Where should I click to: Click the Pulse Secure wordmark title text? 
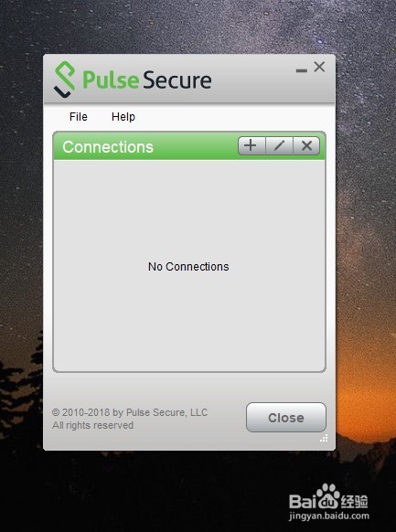pos(147,80)
